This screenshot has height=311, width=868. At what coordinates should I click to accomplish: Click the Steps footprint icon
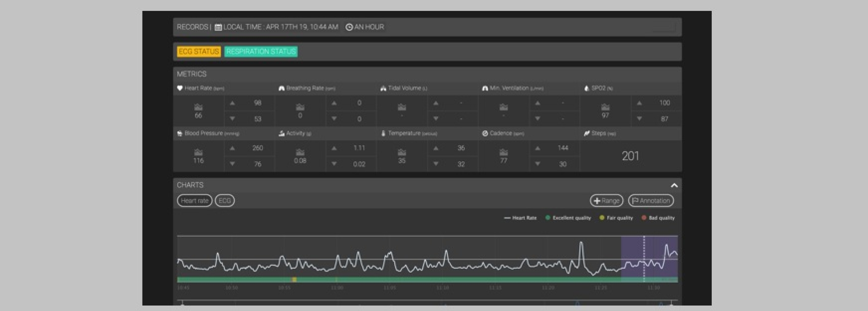coord(587,133)
